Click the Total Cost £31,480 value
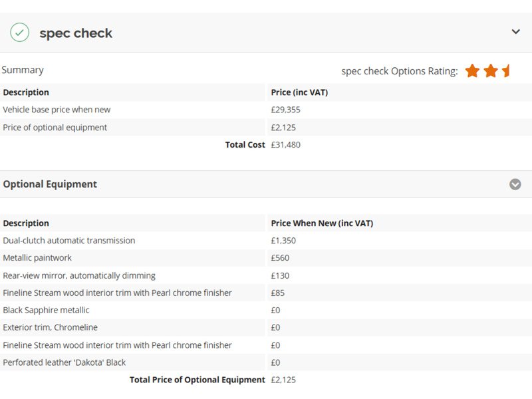 [286, 145]
